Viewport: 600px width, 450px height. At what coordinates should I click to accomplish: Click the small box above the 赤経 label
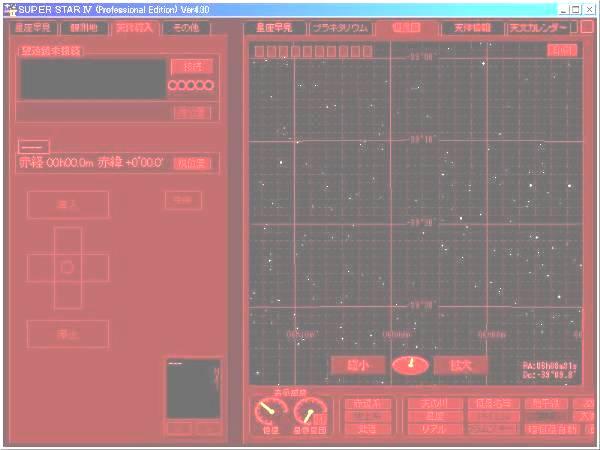click(x=34, y=147)
